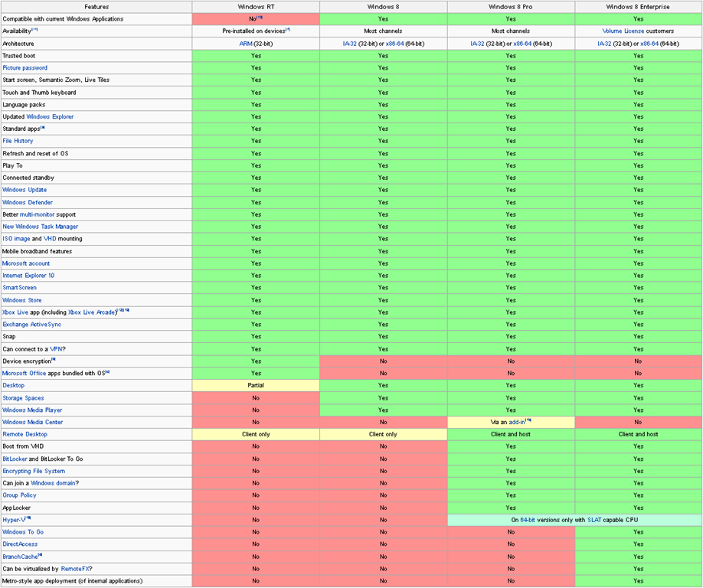The image size is (703, 588).
Task: Click the BranchCache link
Action: (20, 556)
